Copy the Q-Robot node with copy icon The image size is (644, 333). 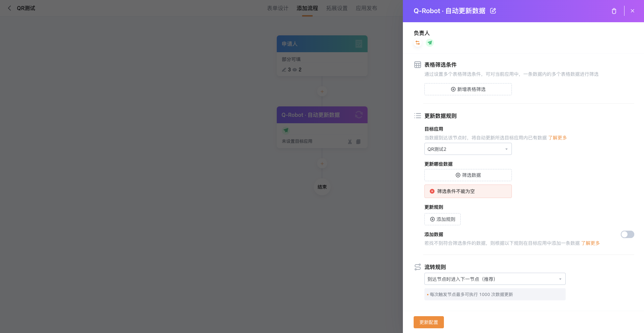point(358,142)
